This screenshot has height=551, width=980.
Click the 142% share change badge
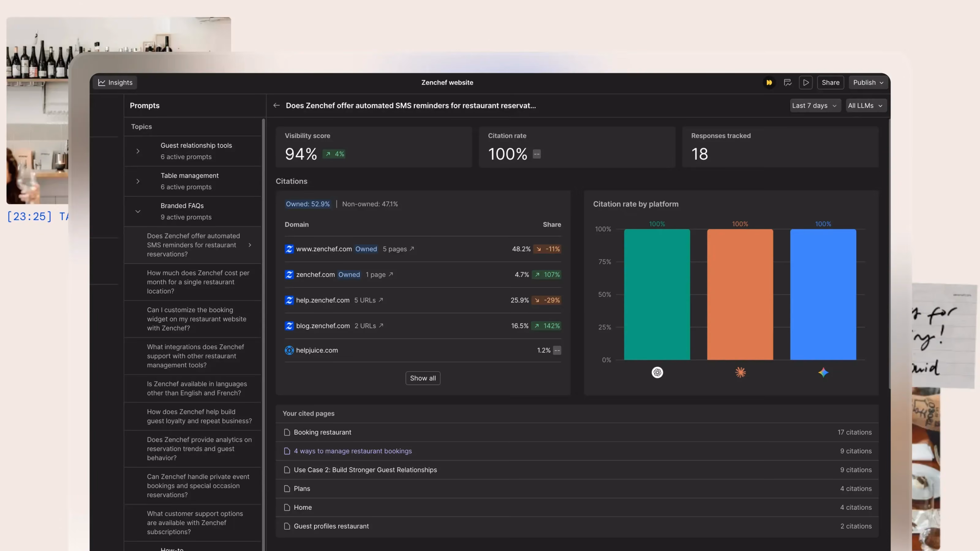pyautogui.click(x=547, y=325)
